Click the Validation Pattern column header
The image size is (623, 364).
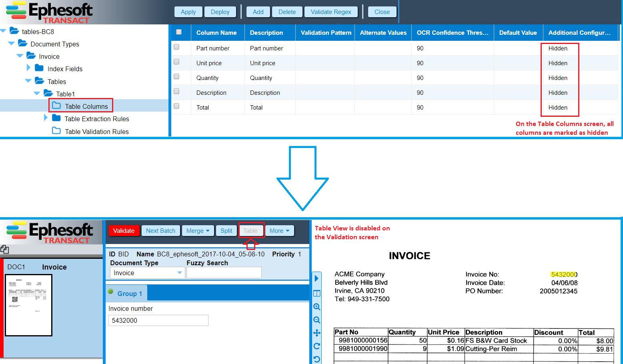point(326,33)
